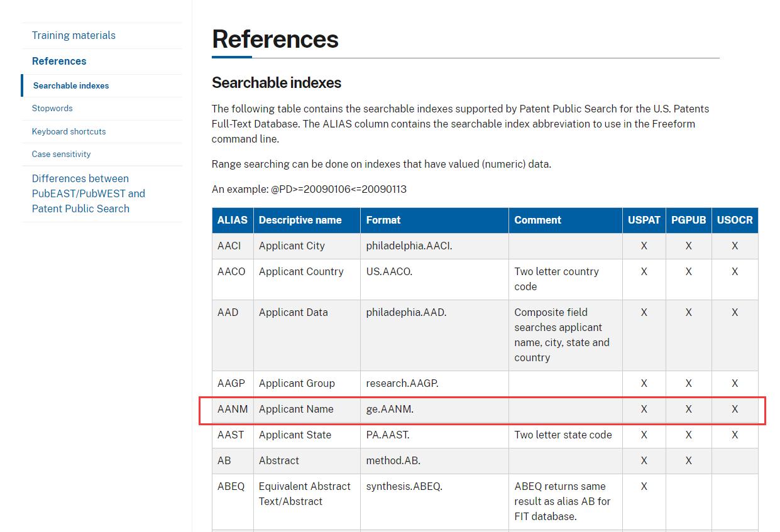
Task: Select the ABEQ alias cell
Action: 231,486
